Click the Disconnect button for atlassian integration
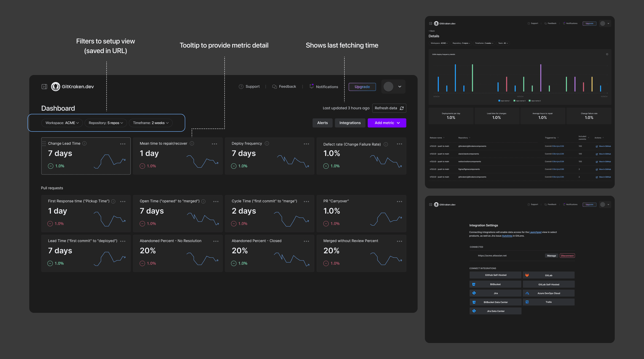The image size is (644, 359). coord(567,255)
